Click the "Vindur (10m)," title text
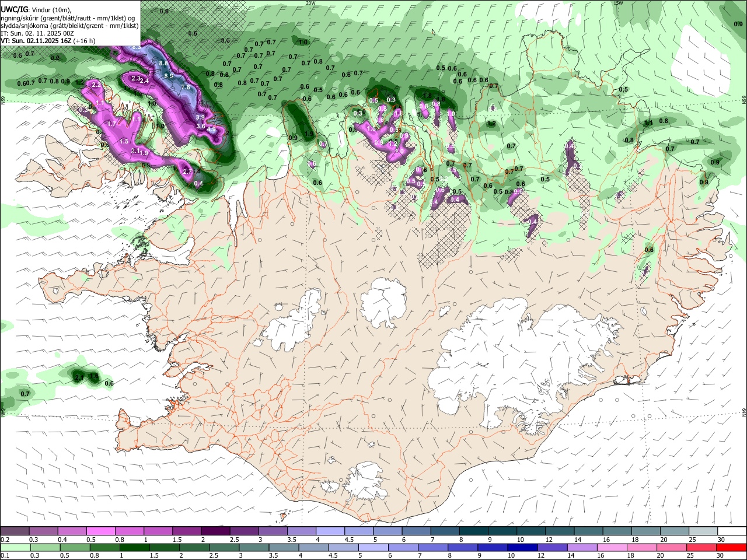Image resolution: width=747 pixels, height=560 pixels. (x=51, y=10)
